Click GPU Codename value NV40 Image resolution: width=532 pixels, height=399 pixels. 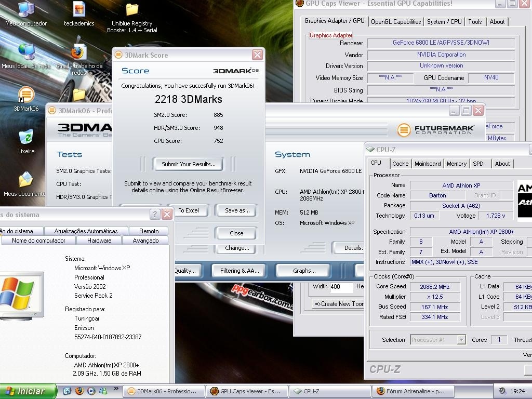click(491, 77)
